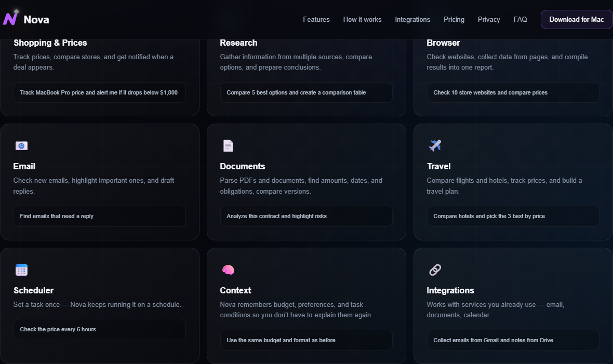
Task: Open the Pricing page link
Action: click(x=454, y=20)
